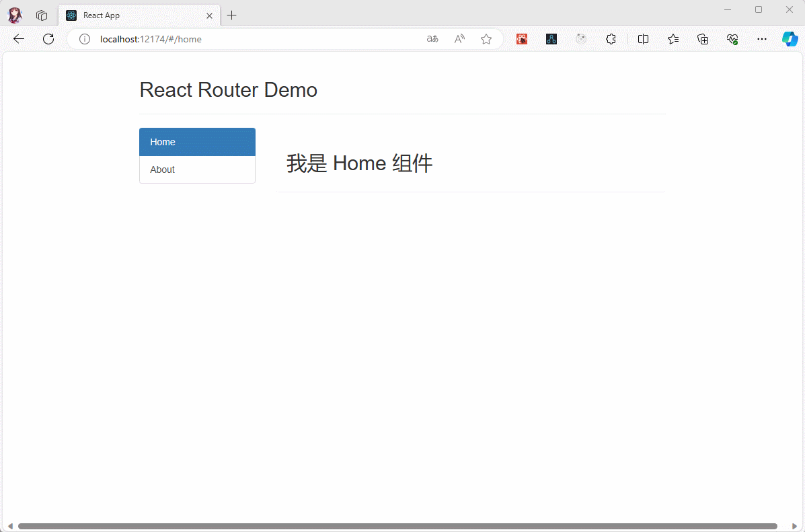Viewport: 805px width, 532px height.
Task: Open the Redux DevTools extension icon
Action: click(x=551, y=39)
